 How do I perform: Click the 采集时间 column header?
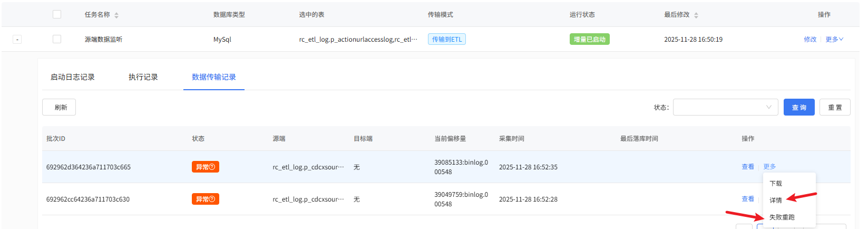pyautogui.click(x=512, y=139)
